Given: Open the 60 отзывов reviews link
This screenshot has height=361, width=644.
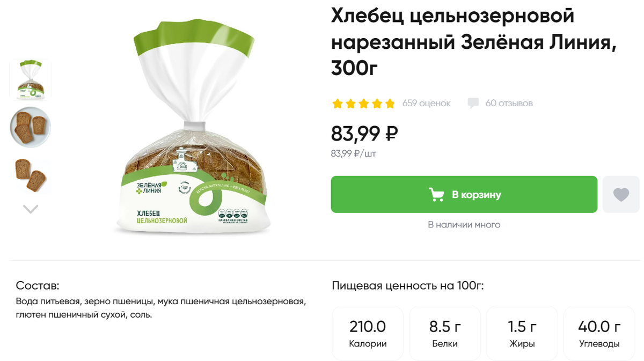Looking at the screenshot, I should (x=509, y=103).
